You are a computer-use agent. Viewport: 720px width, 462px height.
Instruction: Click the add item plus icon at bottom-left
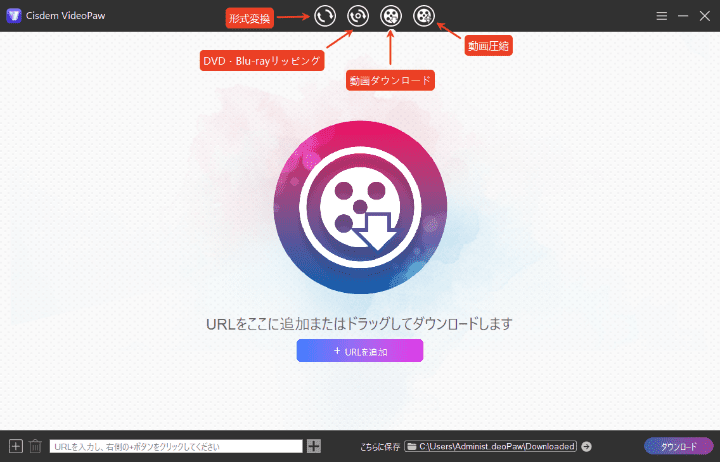point(16,446)
